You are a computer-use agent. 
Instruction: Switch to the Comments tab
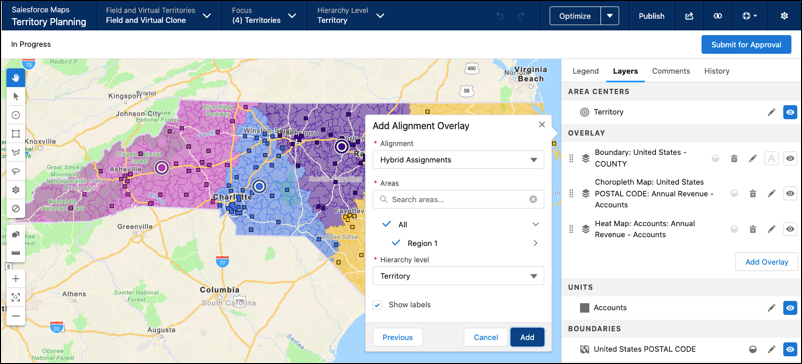pos(671,71)
